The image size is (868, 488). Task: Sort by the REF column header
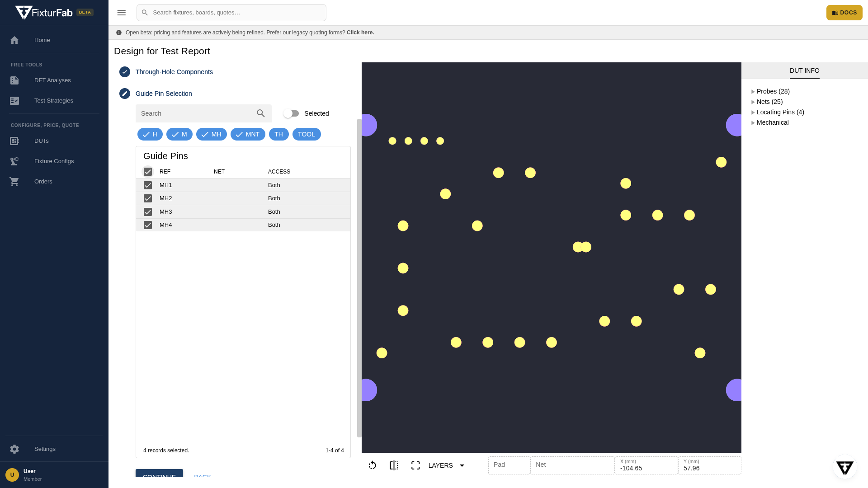click(x=165, y=172)
